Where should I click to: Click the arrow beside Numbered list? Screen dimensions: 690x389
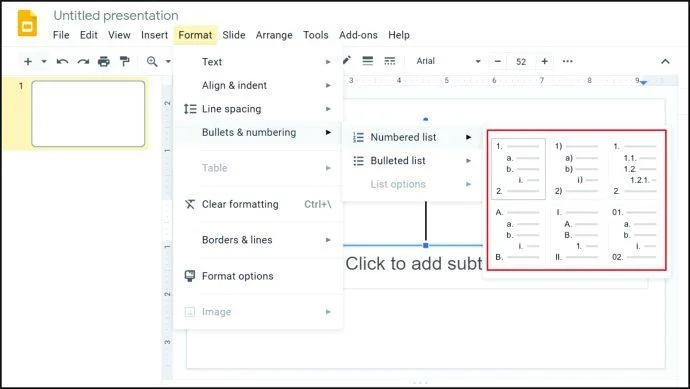tap(469, 137)
